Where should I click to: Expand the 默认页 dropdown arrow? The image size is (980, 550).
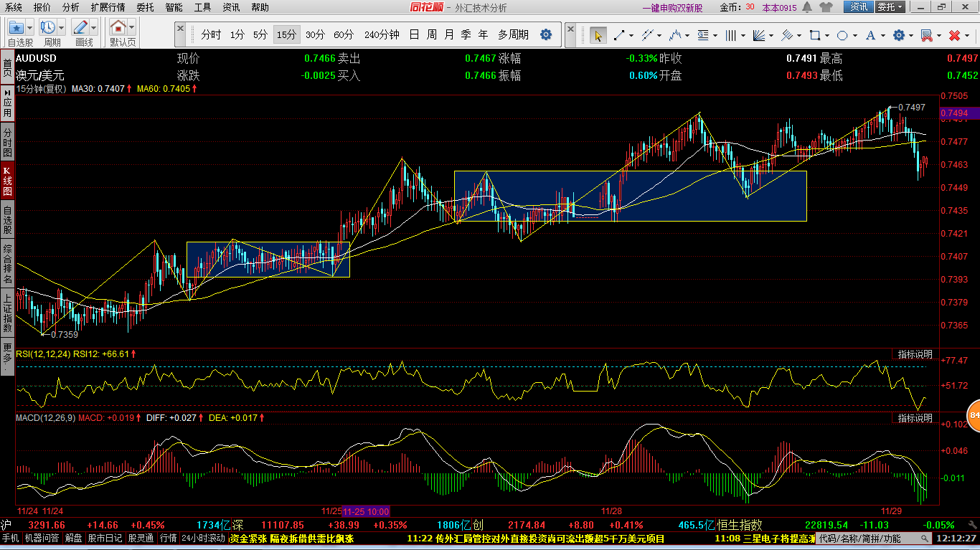coord(131,27)
